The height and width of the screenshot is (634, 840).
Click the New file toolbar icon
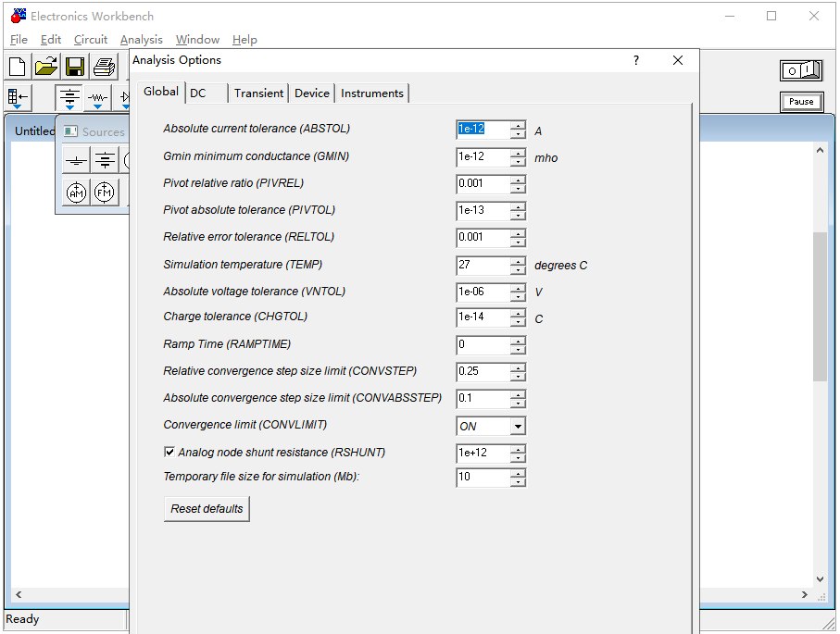(18, 67)
